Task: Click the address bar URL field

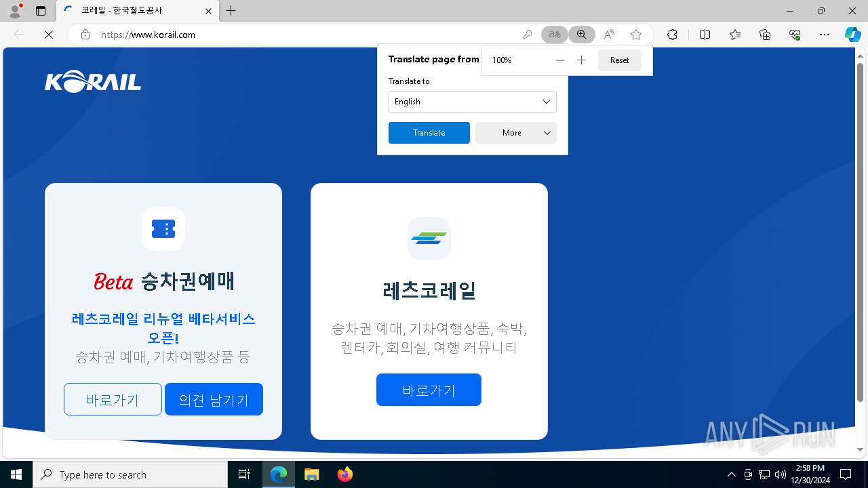Action: pos(305,35)
